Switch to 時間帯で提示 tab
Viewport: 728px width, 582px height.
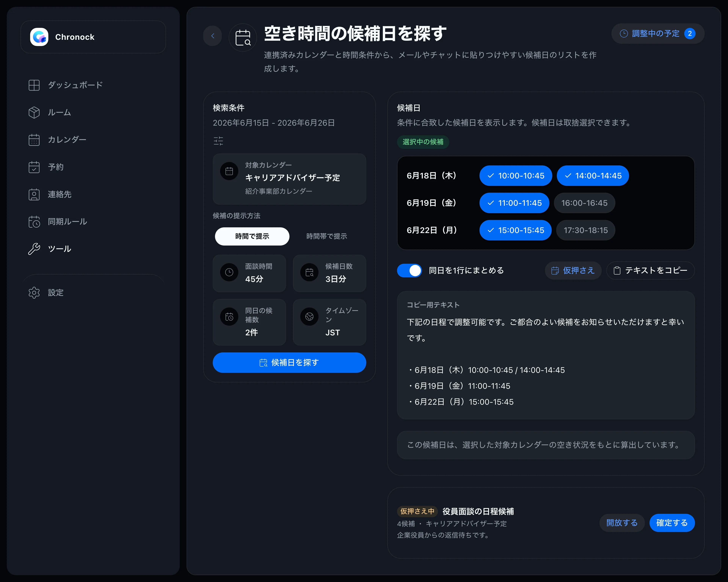click(x=326, y=236)
